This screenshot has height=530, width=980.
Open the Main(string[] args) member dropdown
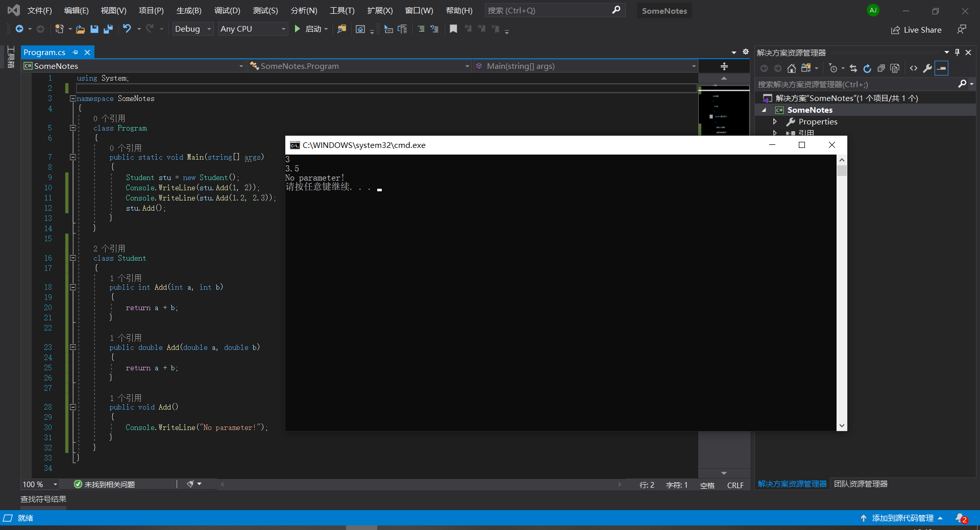tap(585, 66)
